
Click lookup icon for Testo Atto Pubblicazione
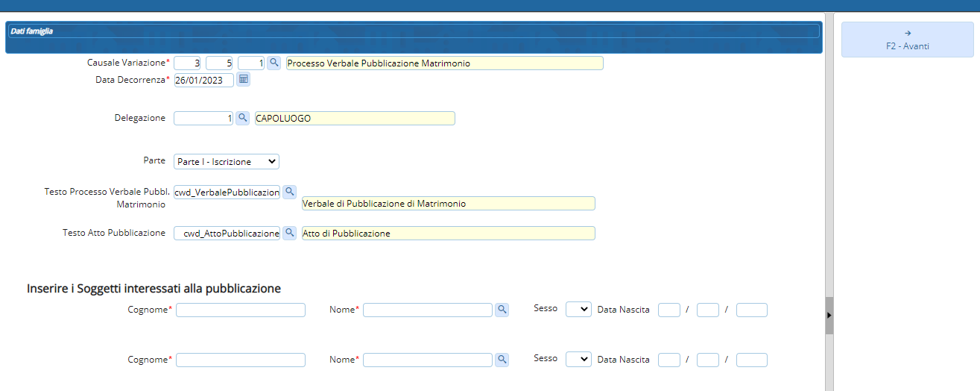pos(290,233)
